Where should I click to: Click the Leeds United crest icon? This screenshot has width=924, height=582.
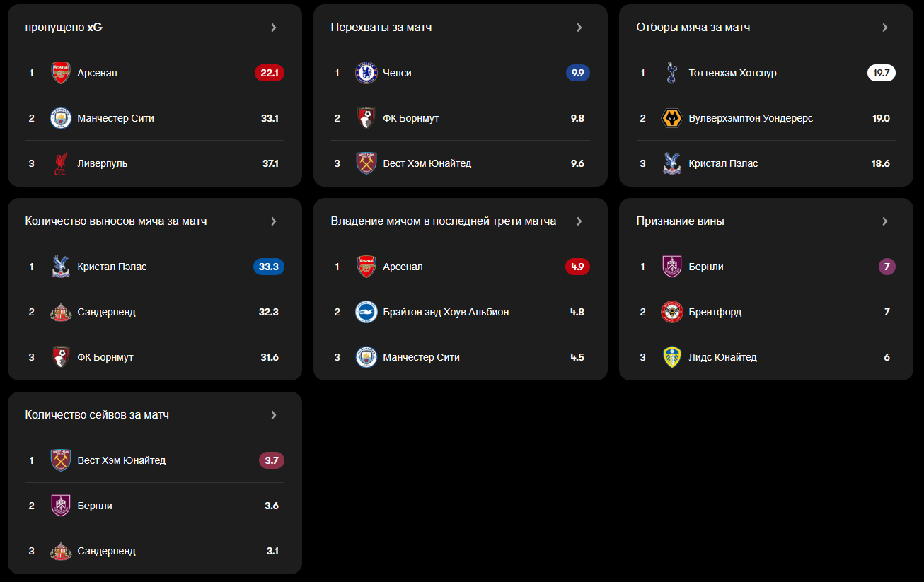pyautogui.click(x=672, y=357)
